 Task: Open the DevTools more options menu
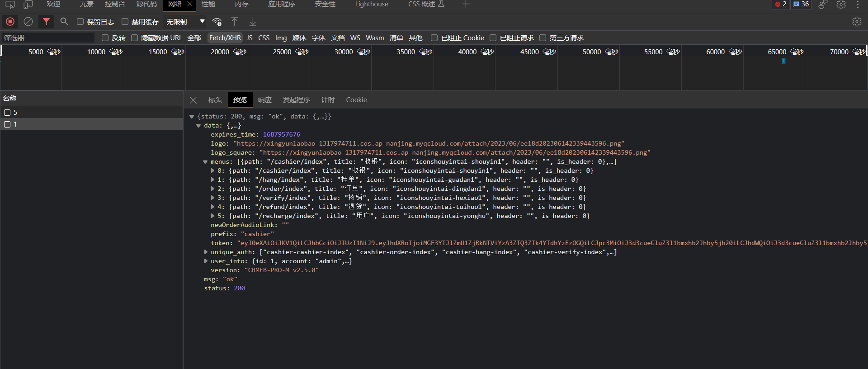point(858,5)
